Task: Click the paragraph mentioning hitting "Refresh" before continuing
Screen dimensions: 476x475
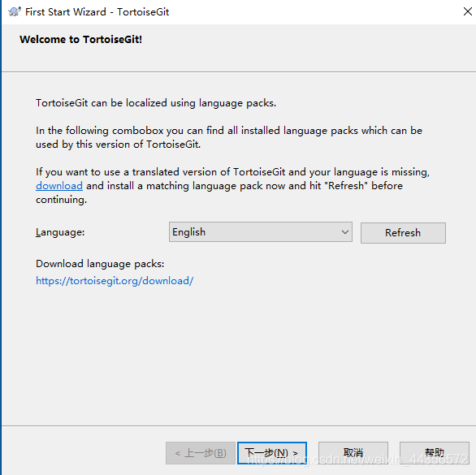Action: (x=232, y=186)
